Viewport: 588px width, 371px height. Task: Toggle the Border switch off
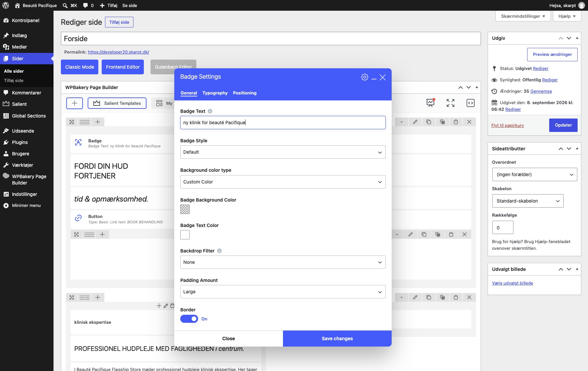tap(189, 319)
